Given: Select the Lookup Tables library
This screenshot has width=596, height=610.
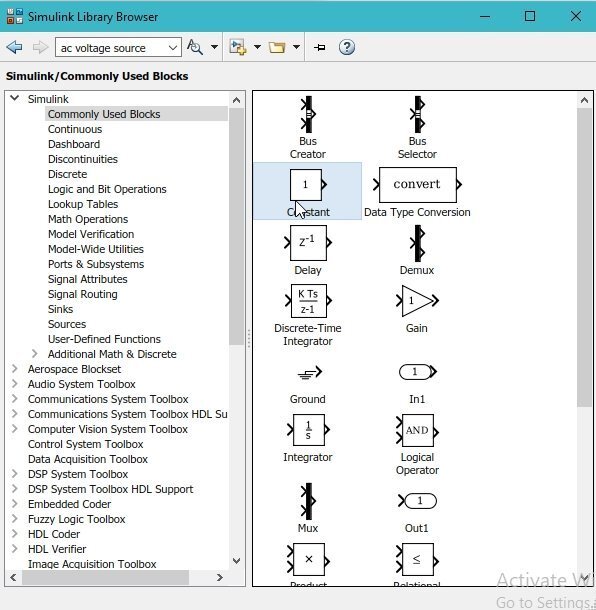Looking at the screenshot, I should 83,204.
